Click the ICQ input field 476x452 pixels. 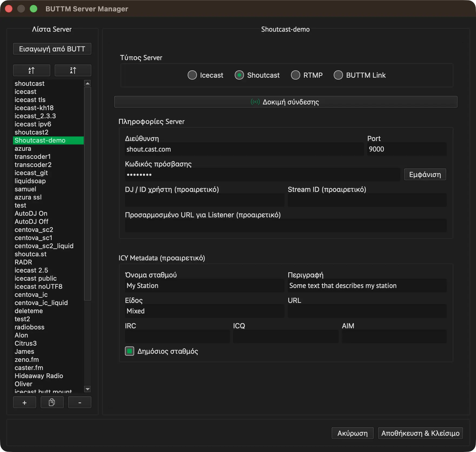click(x=286, y=336)
